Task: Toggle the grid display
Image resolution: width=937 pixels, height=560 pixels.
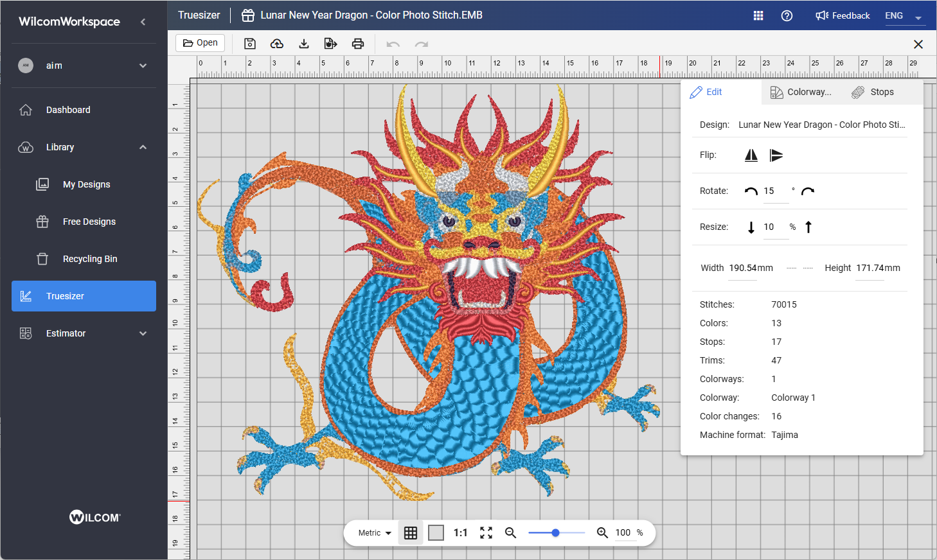Action: 411,533
